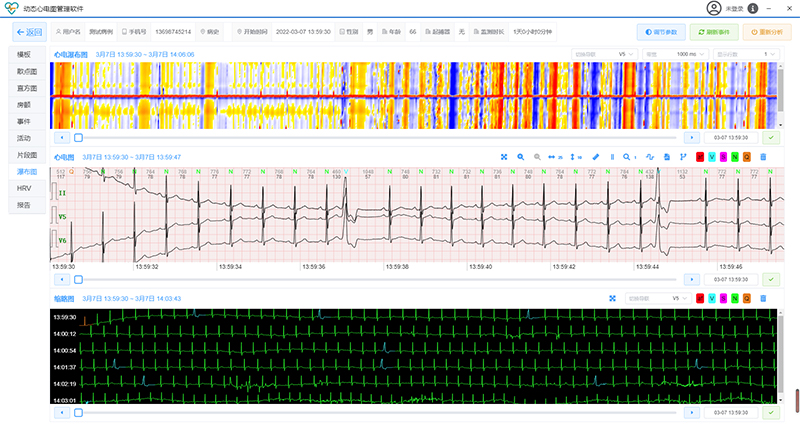Viewport: 800px width, 434px height.
Task: Click the fullscreen icon in the ECG toolbar
Action: pyautogui.click(x=505, y=157)
